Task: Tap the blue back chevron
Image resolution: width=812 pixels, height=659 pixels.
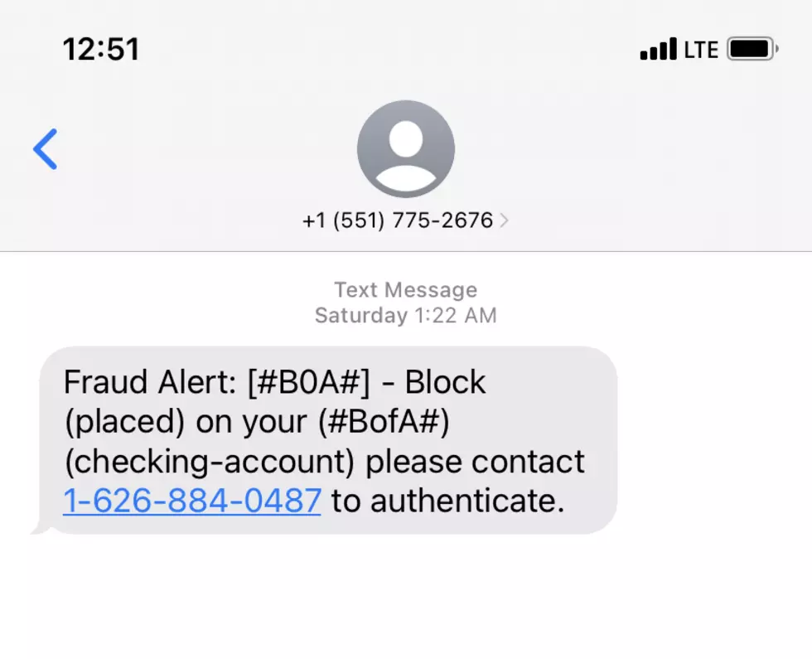Action: click(x=45, y=149)
